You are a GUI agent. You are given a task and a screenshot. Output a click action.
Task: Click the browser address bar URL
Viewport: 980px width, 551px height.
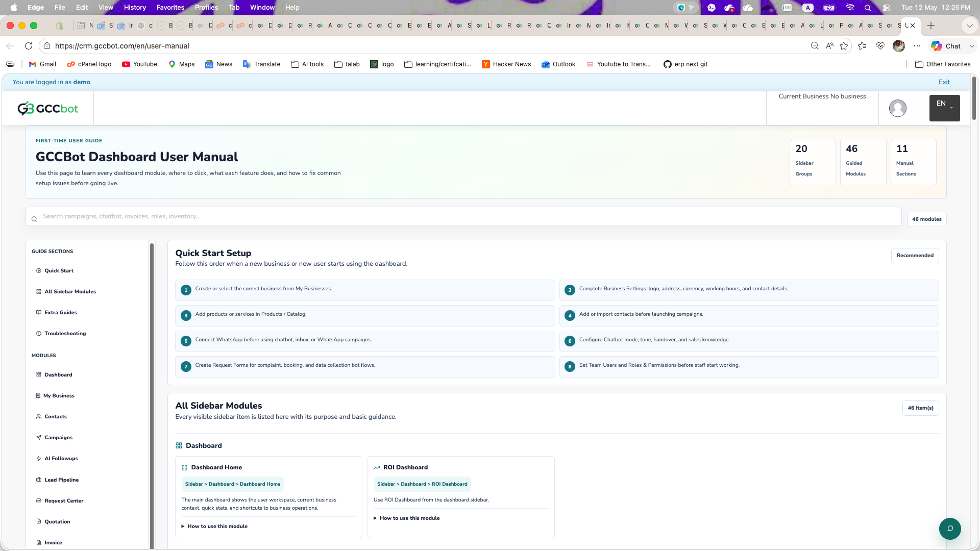coord(122,46)
